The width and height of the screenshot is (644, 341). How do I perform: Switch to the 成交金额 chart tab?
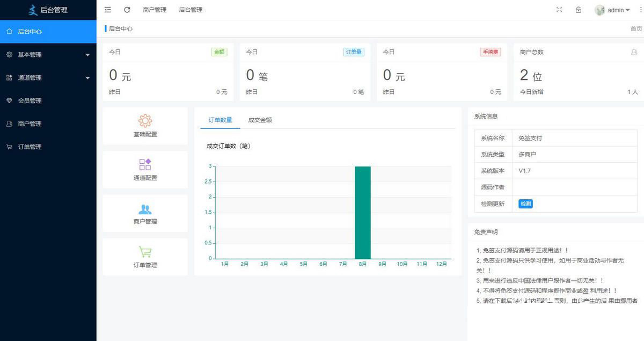260,120
